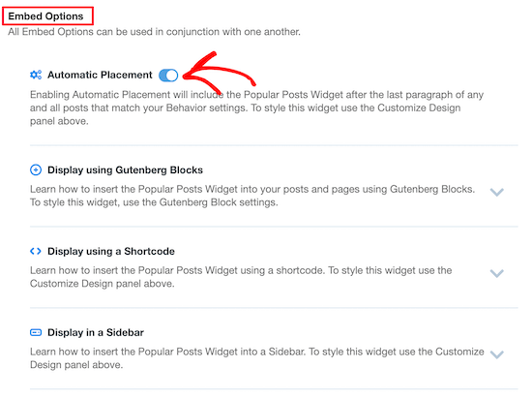The image size is (532, 399).
Task: Click the angle-brackets Shortcode icon
Action: 36,251
